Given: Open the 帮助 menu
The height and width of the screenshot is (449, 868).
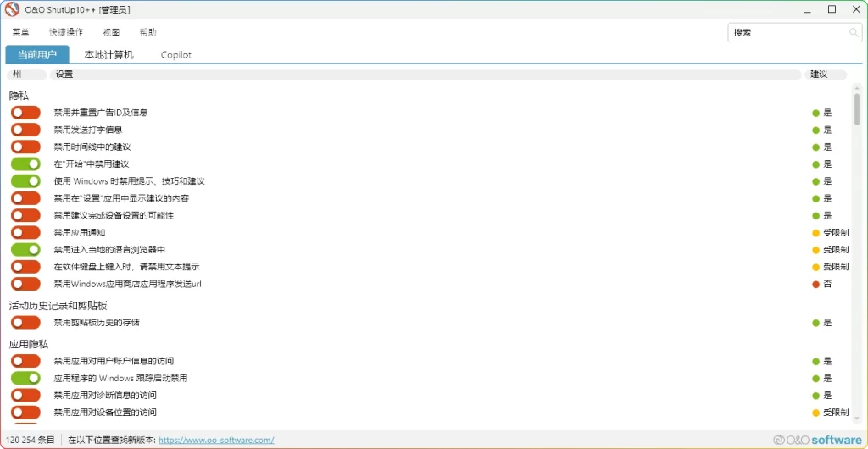Looking at the screenshot, I should 147,33.
